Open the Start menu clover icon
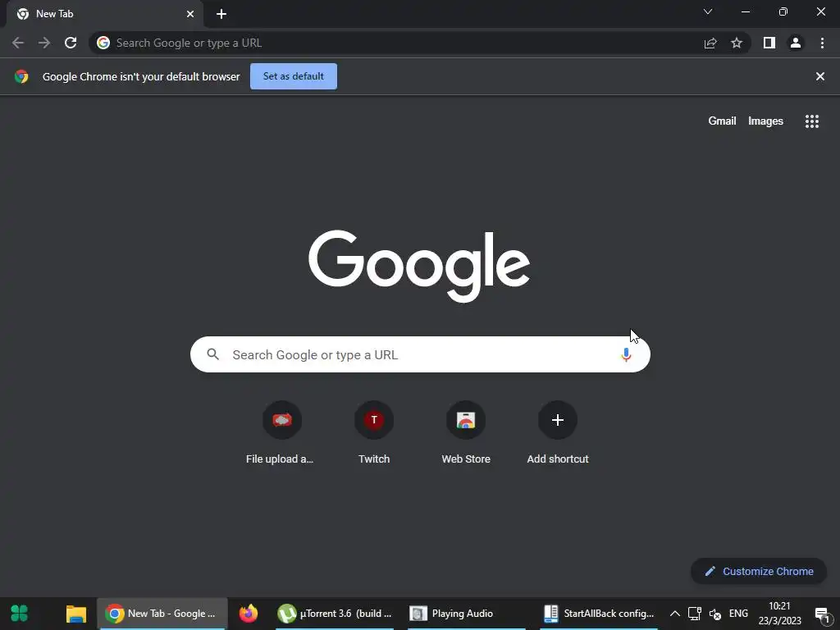 tap(20, 614)
